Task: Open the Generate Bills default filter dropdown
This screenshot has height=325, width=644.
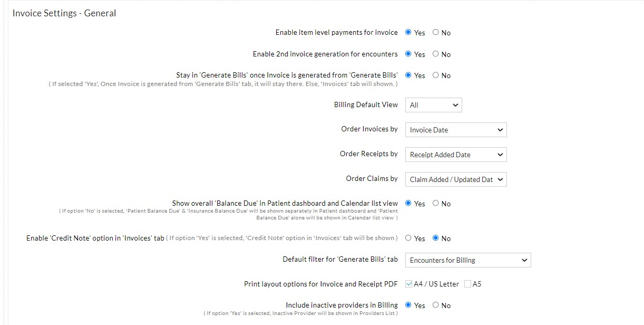Action: click(467, 260)
